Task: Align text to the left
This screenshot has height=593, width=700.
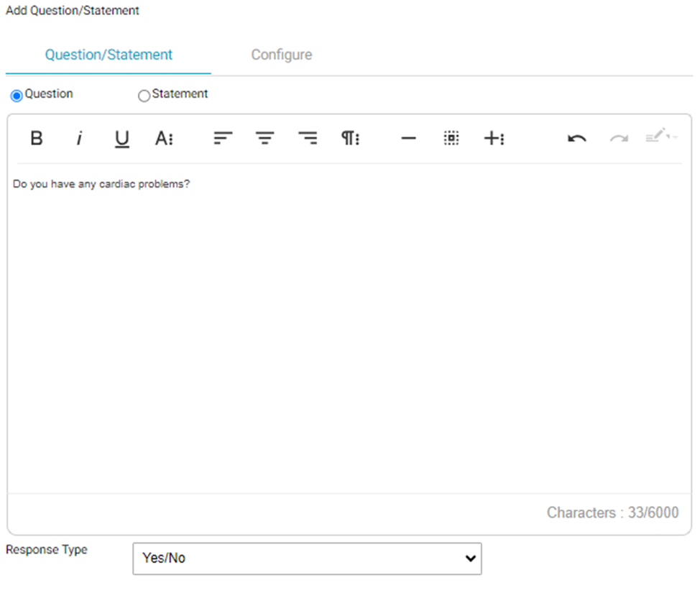Action: pos(223,139)
